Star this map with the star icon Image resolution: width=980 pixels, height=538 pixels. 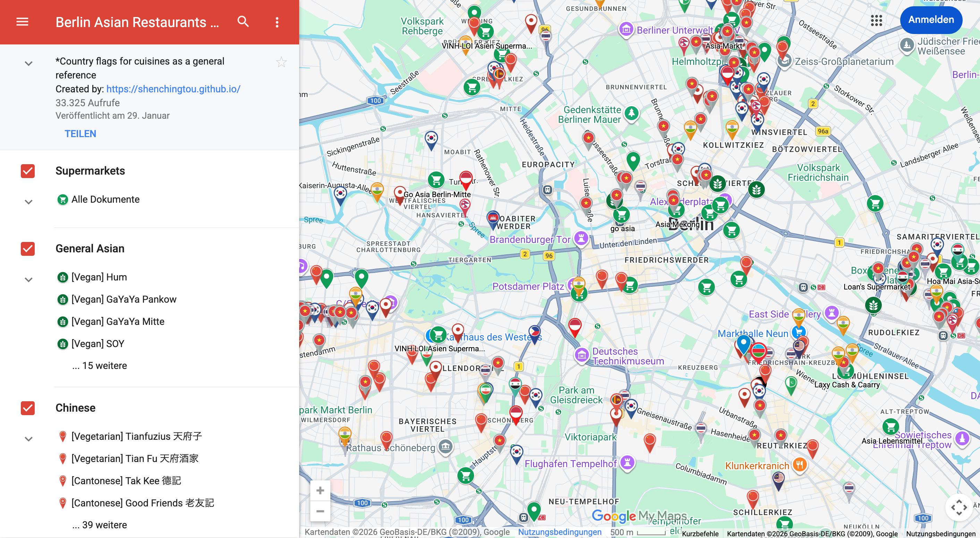tap(281, 62)
